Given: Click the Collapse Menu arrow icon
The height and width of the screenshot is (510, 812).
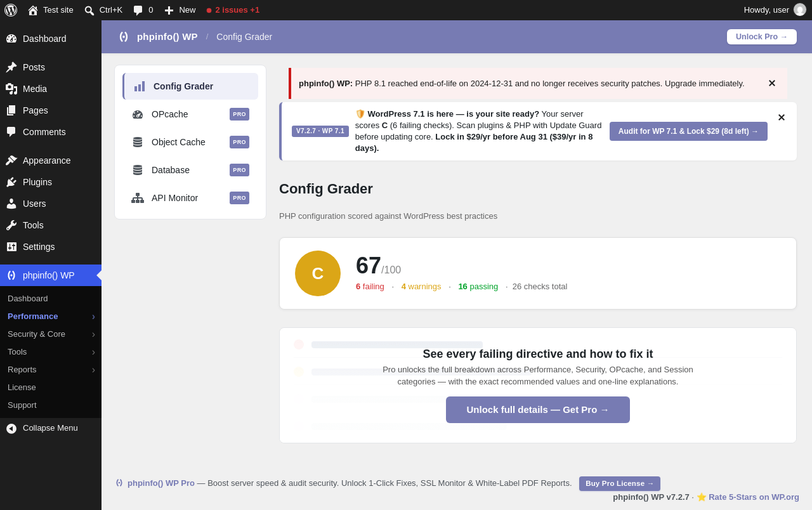Looking at the screenshot, I should click(x=11, y=429).
